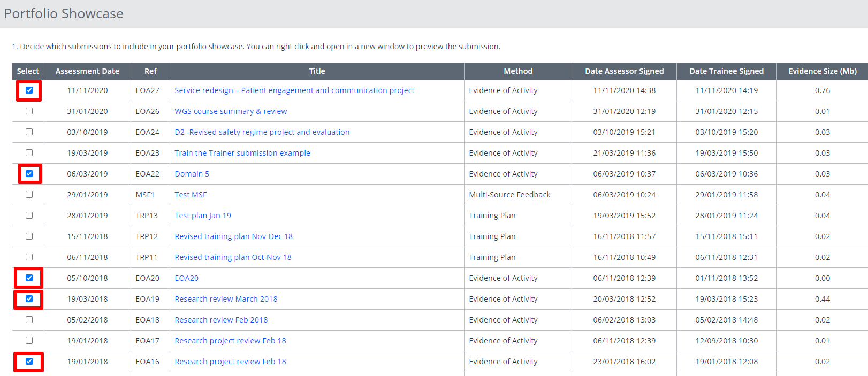868x376 pixels.
Task: Click the Assessment Date column header
Action: (x=87, y=71)
